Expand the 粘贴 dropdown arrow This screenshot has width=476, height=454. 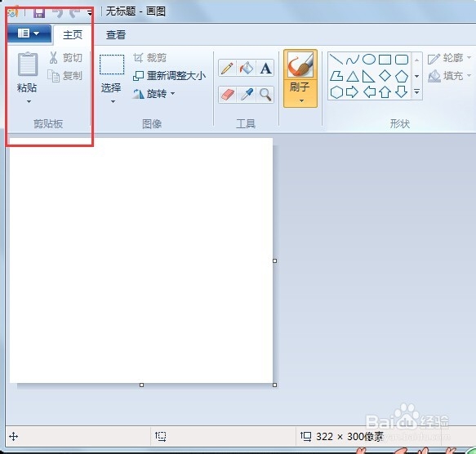(29, 101)
